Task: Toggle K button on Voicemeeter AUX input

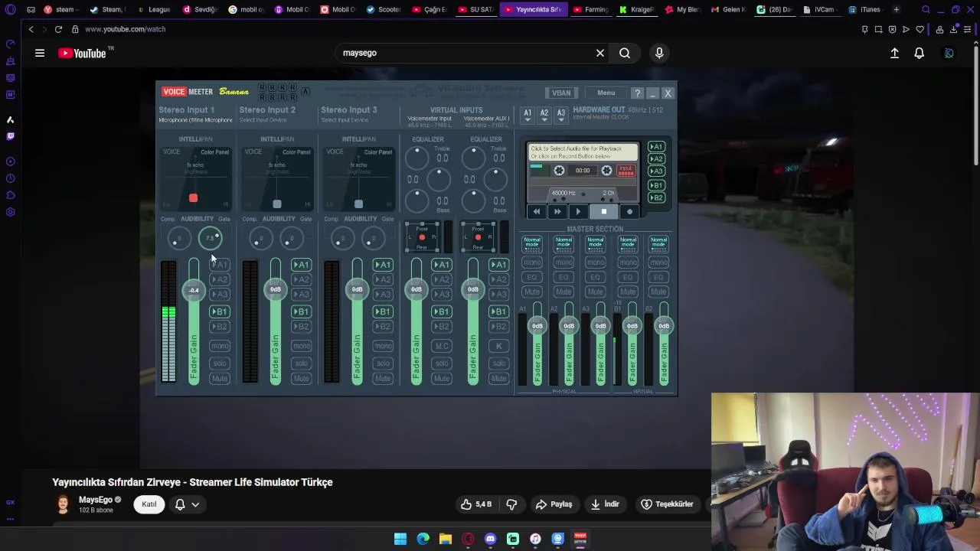Action: pyautogui.click(x=498, y=346)
